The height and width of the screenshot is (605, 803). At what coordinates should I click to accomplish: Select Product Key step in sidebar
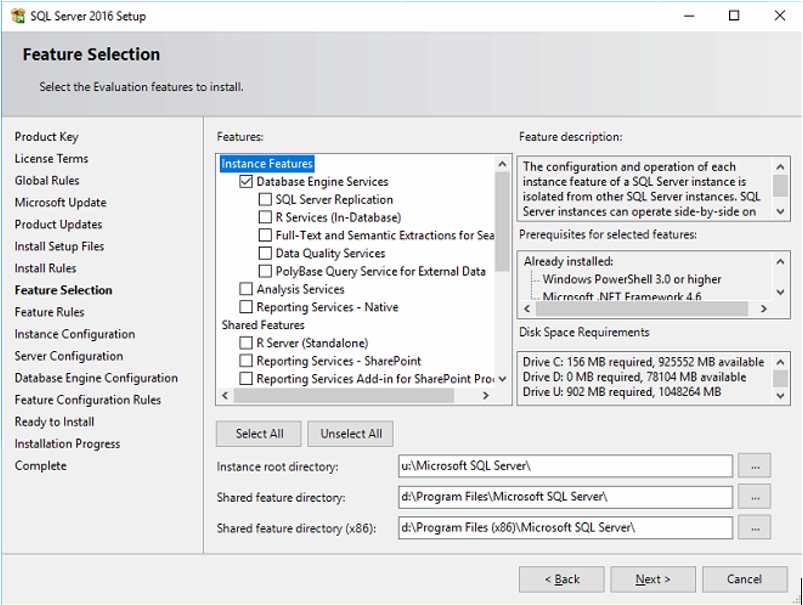click(47, 137)
